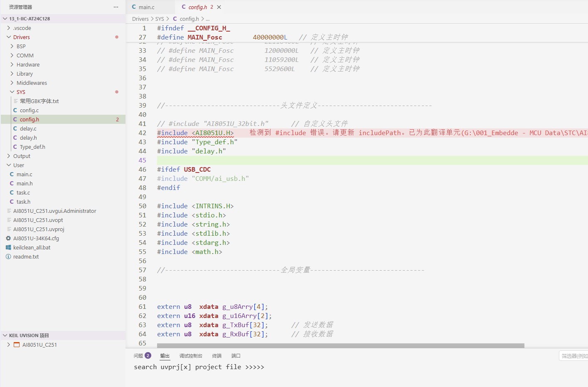Click the readme.txt info icon
Image resolution: width=588 pixels, height=387 pixels.
click(8, 256)
